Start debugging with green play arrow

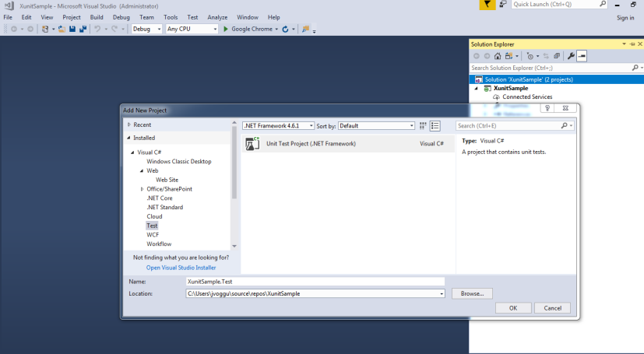click(226, 29)
